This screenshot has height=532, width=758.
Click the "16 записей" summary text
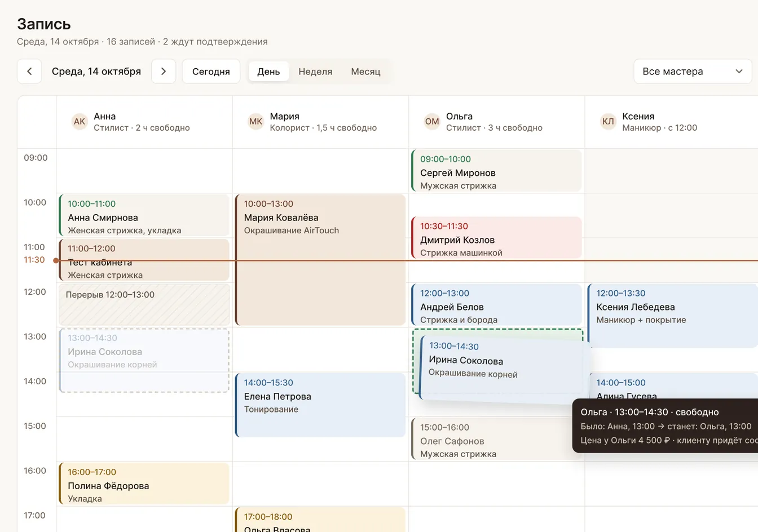click(x=131, y=42)
